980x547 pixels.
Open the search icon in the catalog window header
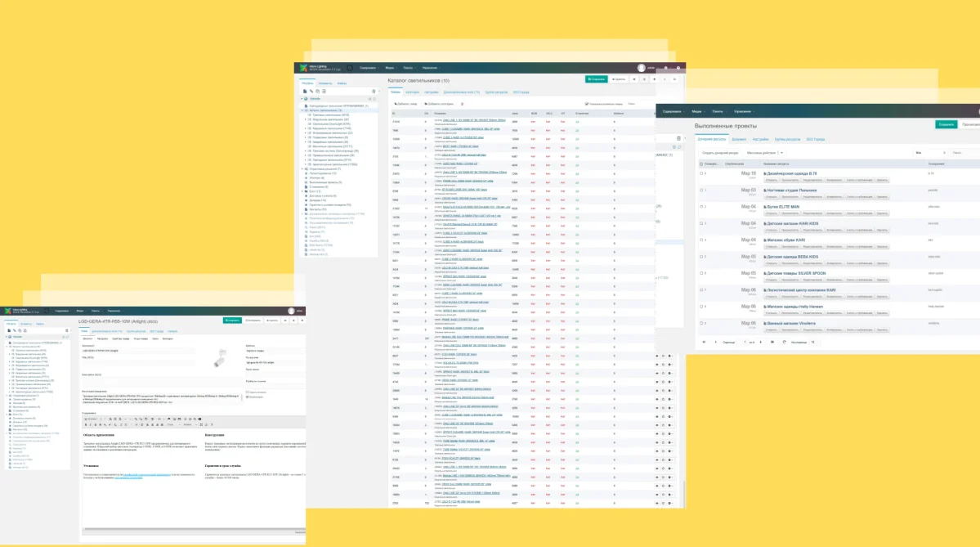[350, 68]
